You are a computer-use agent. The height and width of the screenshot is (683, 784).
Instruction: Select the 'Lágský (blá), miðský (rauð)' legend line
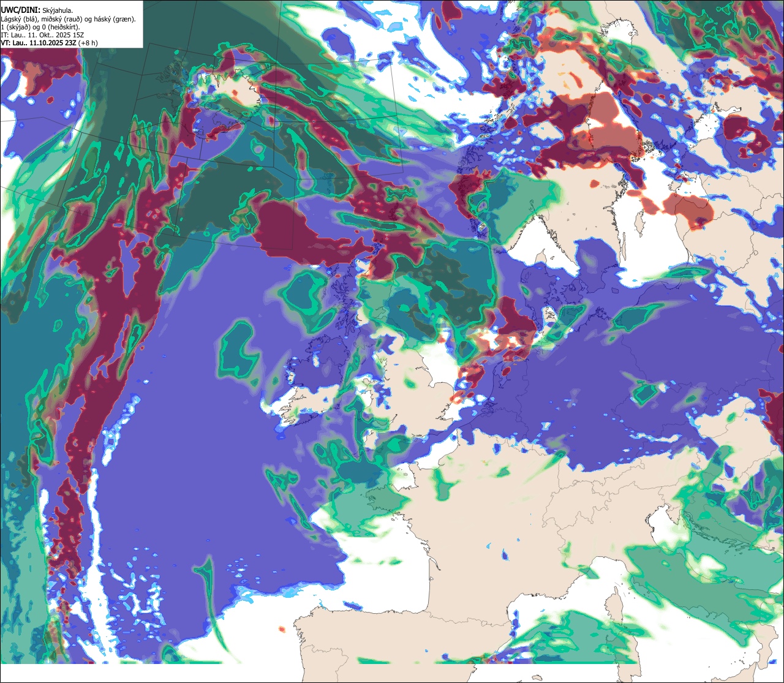point(69,19)
